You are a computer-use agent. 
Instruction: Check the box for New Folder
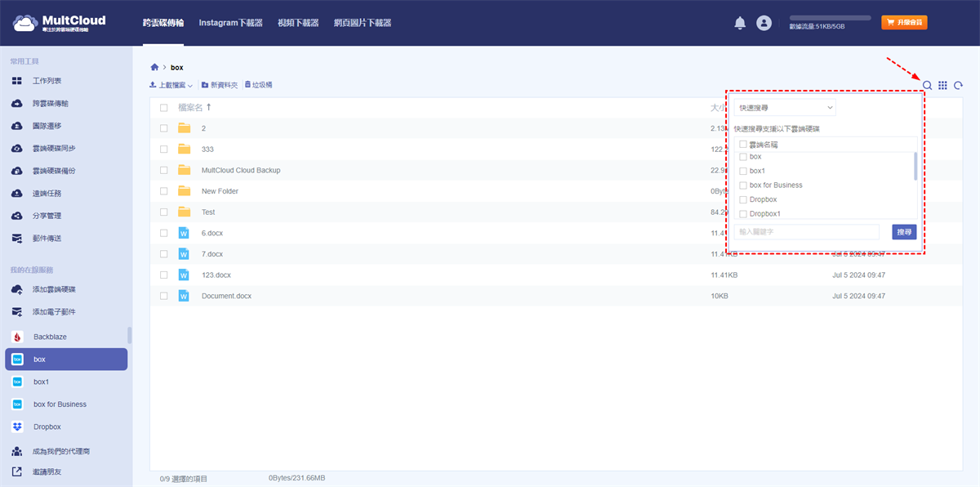tap(164, 191)
